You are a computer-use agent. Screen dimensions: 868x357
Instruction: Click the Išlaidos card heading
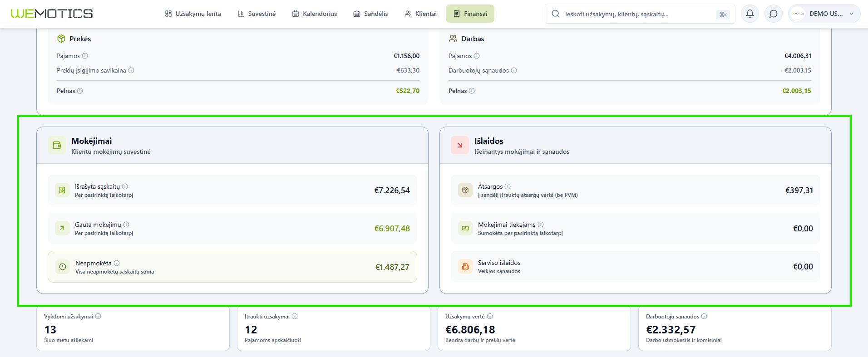click(x=489, y=141)
